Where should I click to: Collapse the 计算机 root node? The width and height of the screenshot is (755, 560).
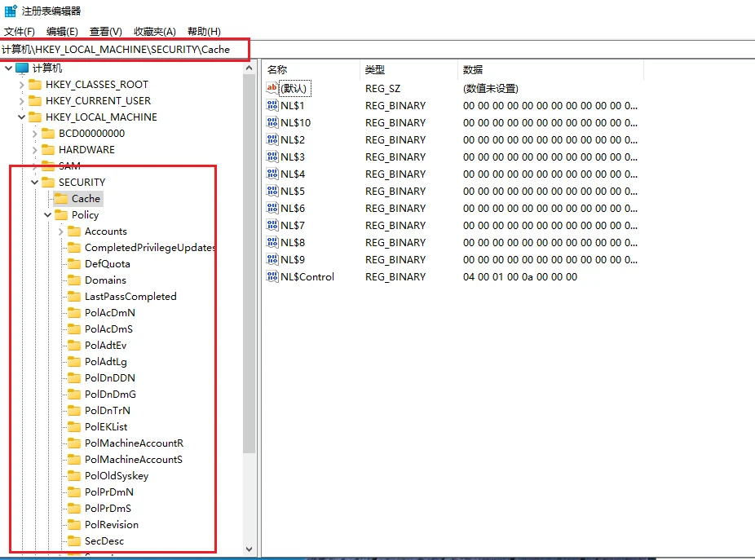[9, 68]
